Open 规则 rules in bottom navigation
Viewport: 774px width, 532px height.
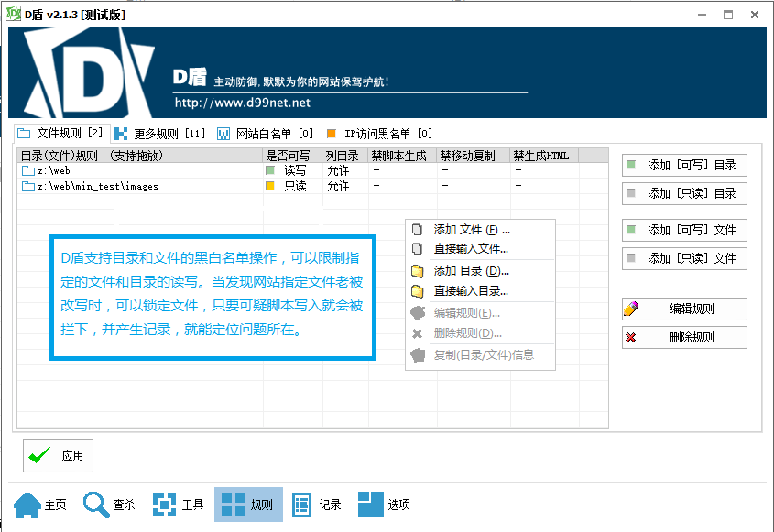point(248,505)
